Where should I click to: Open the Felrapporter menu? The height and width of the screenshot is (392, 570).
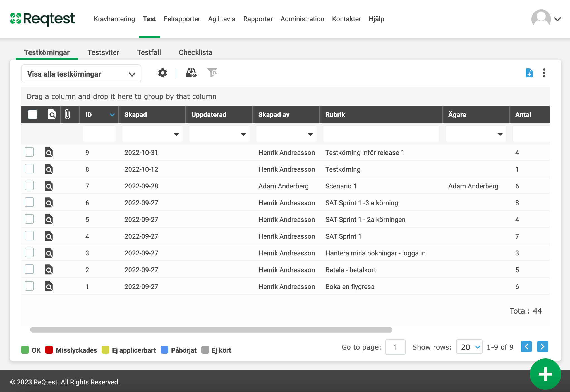(182, 19)
